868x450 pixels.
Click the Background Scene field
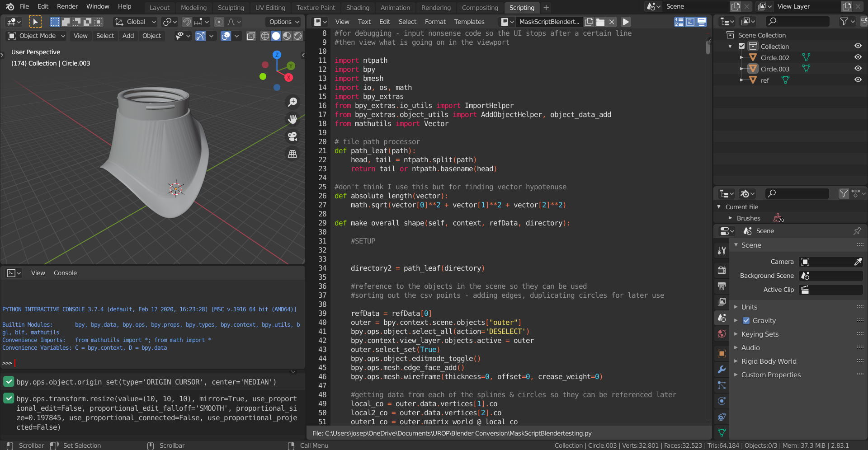(831, 276)
